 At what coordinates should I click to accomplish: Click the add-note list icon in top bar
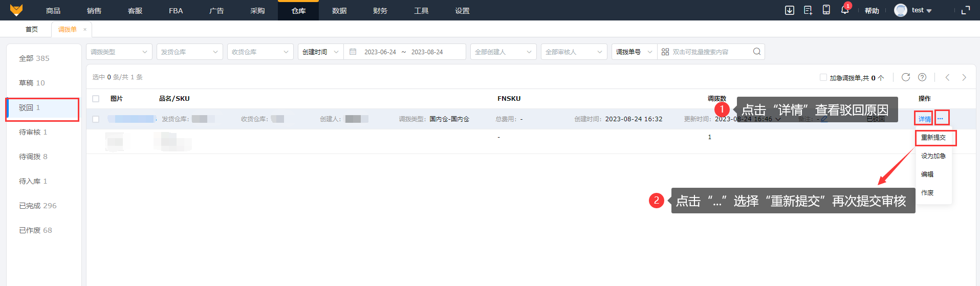pos(808,10)
